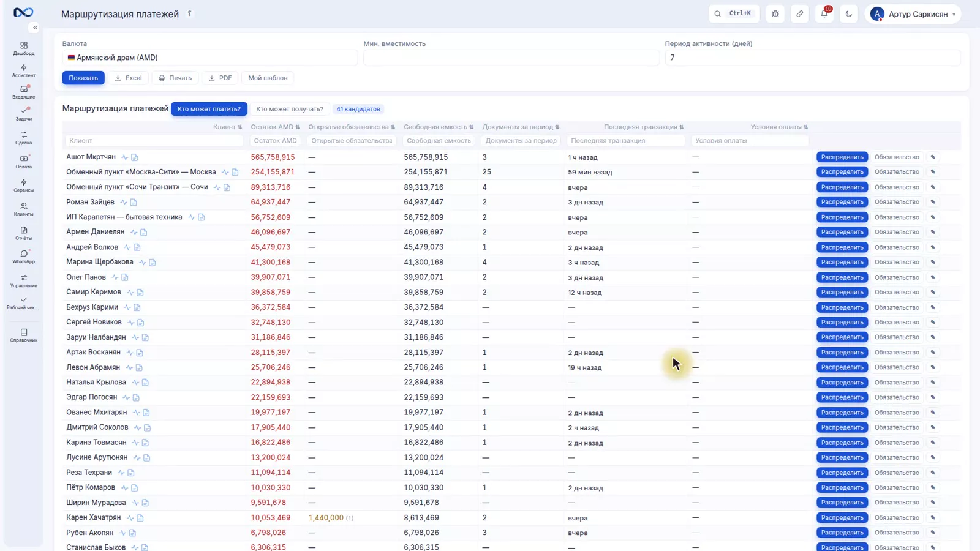Open Отчёты in the sidebar

coord(23,233)
